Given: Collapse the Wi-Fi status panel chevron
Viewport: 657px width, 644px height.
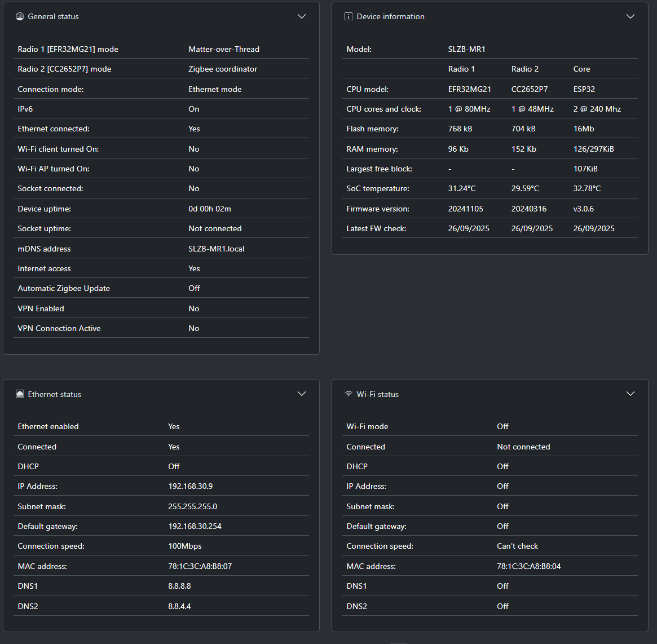Looking at the screenshot, I should [630, 394].
